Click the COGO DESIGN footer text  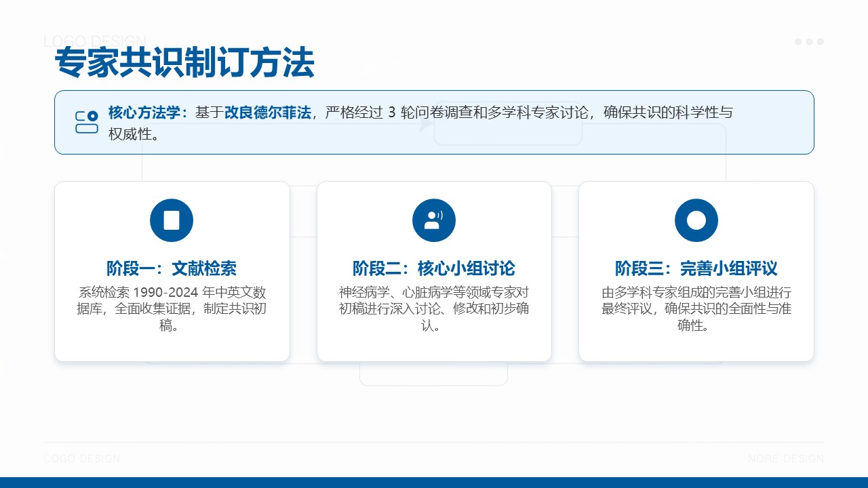coord(82,459)
